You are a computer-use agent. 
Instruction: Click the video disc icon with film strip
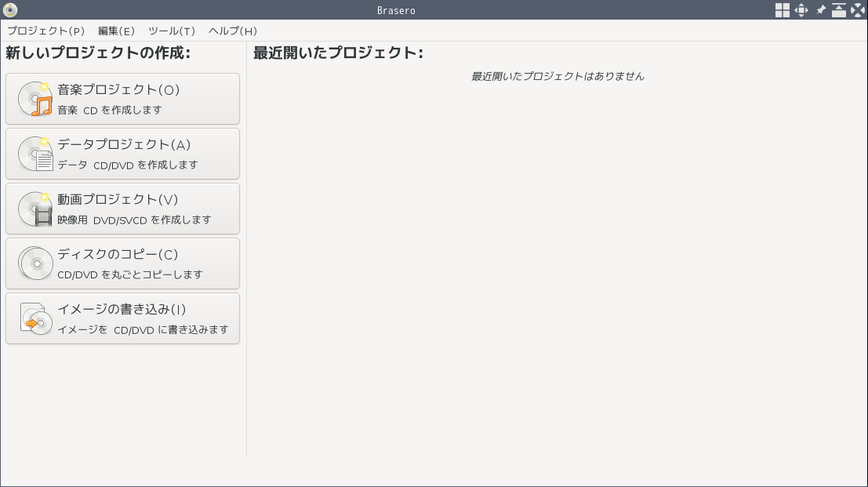(x=35, y=209)
